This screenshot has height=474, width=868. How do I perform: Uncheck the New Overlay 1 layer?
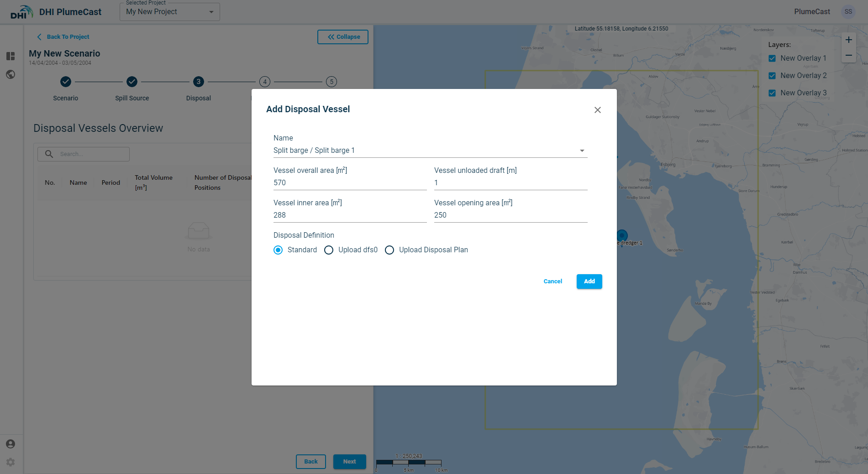tap(772, 58)
